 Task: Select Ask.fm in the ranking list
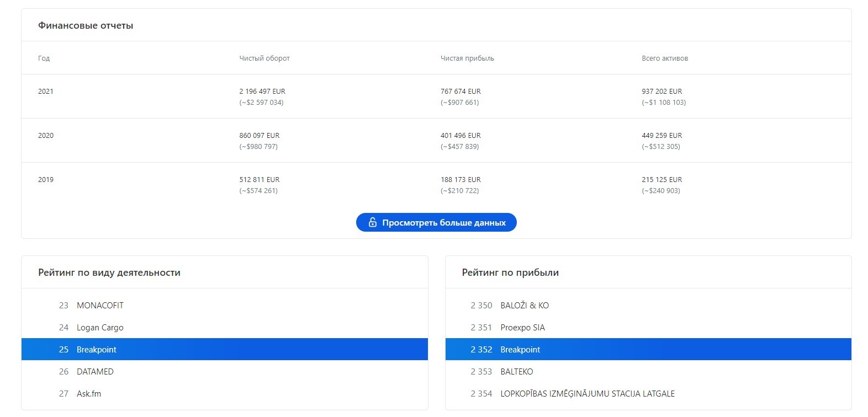(89, 394)
